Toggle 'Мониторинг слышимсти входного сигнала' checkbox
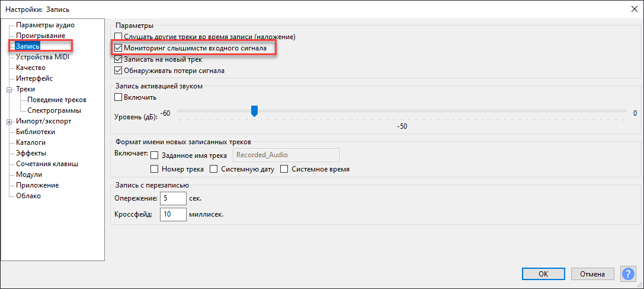644x289 pixels. pyautogui.click(x=118, y=47)
